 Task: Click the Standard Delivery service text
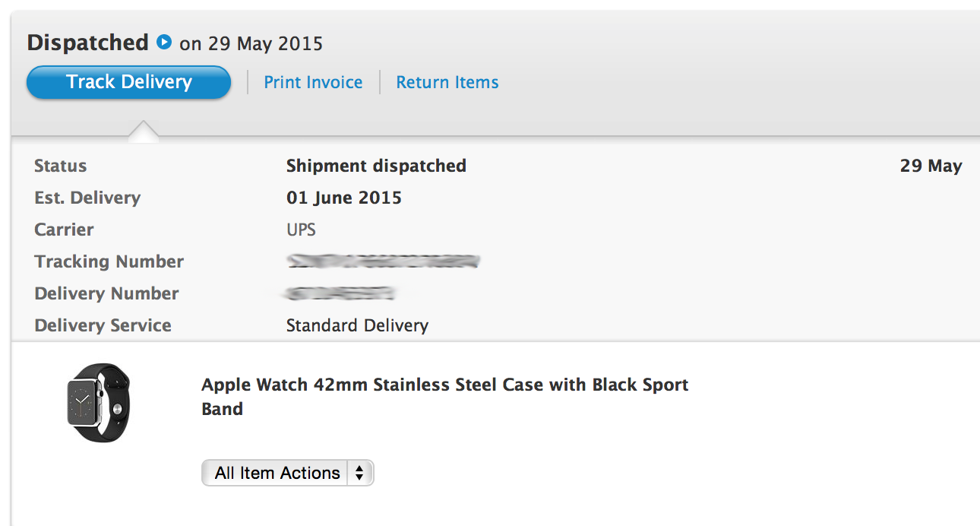357,325
